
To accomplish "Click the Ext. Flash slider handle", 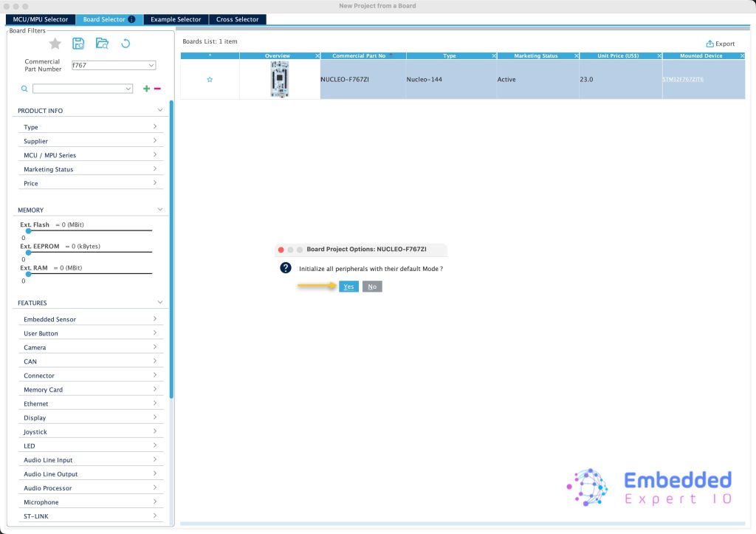I will pyautogui.click(x=28, y=231).
